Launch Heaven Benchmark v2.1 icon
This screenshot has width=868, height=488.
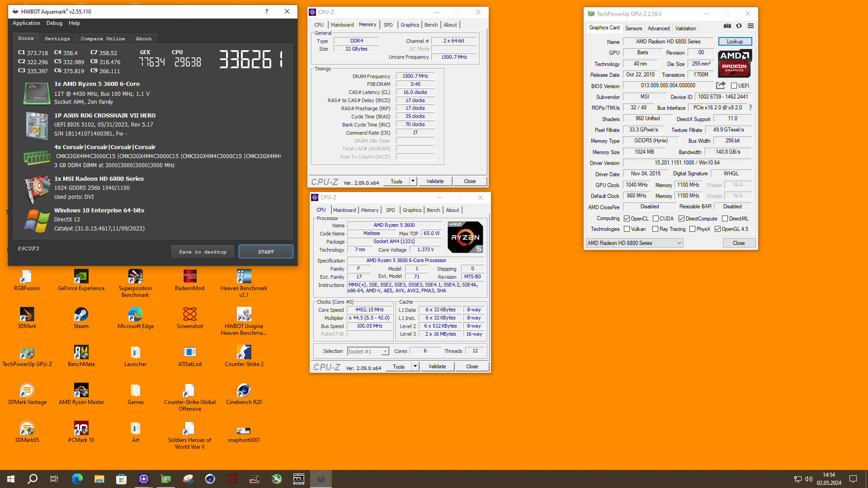coord(244,283)
